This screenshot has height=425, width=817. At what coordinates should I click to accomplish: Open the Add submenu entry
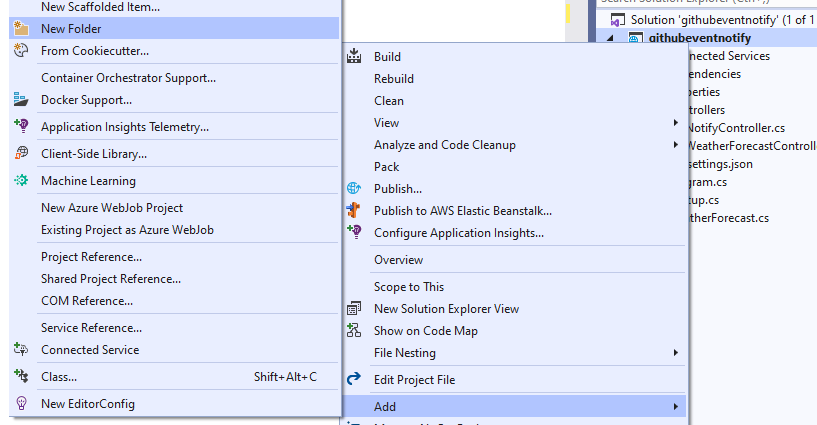[x=514, y=406]
